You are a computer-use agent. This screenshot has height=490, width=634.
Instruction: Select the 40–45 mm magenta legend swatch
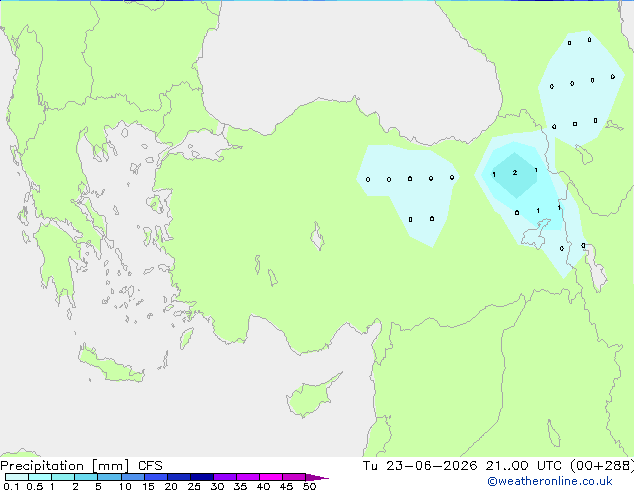pos(271,477)
